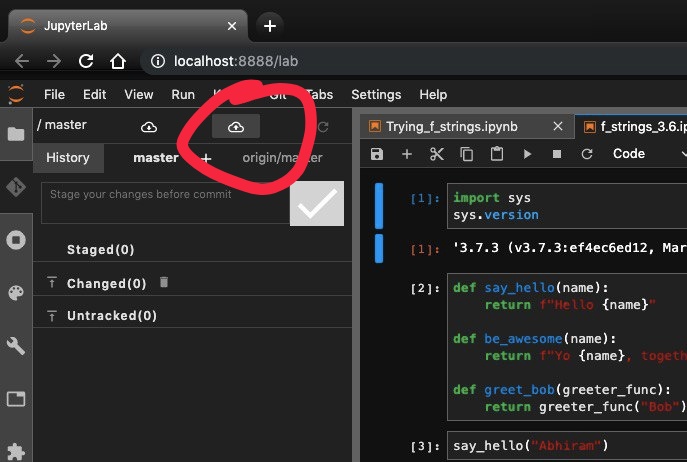Click the Git push cloud icon

coord(236,127)
